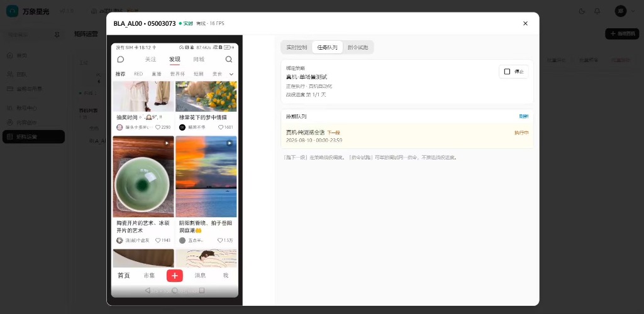644x314 pixels.
Task: Tap the red plus create button
Action: click(x=175, y=276)
